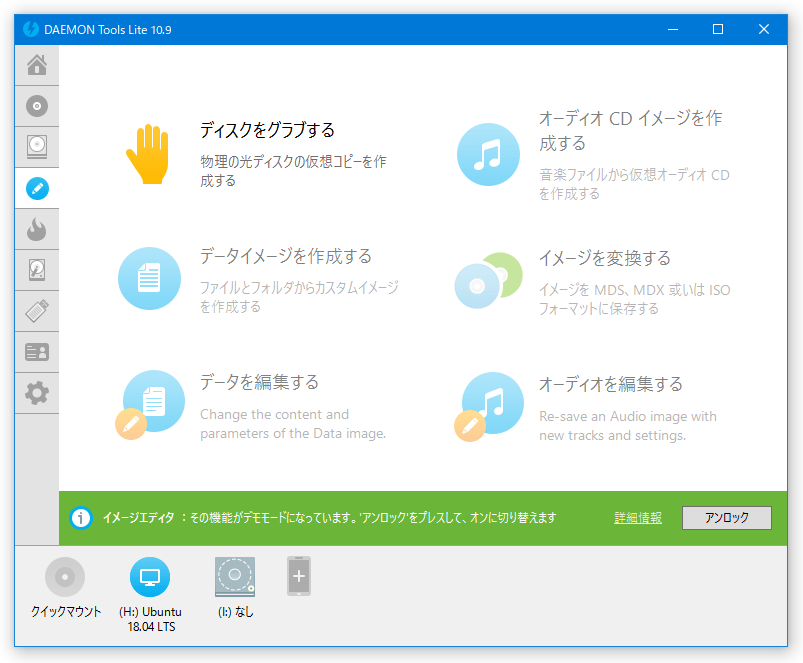Click the イメージエディタ banner message

coord(329,518)
